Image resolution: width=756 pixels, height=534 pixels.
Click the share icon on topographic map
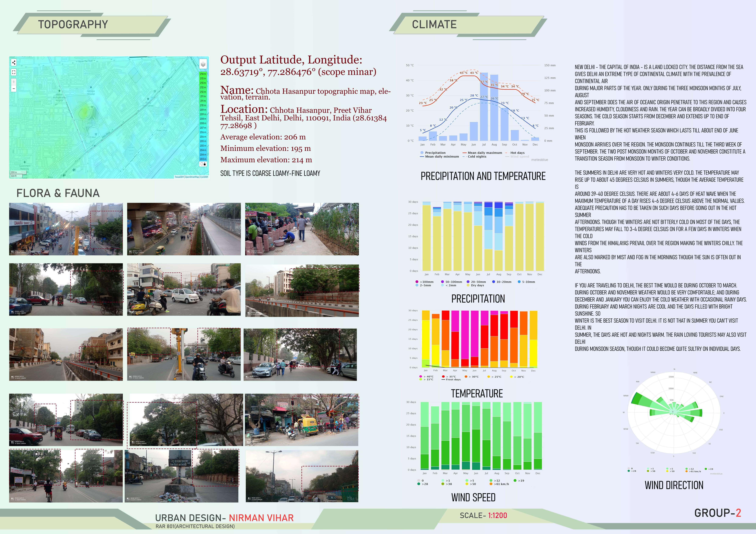point(14,62)
